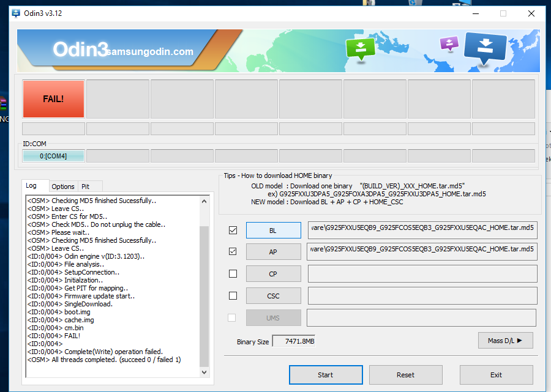Click log line "Do not unplug the cable.."
The height and width of the screenshot is (392, 551).
[x=128, y=224]
